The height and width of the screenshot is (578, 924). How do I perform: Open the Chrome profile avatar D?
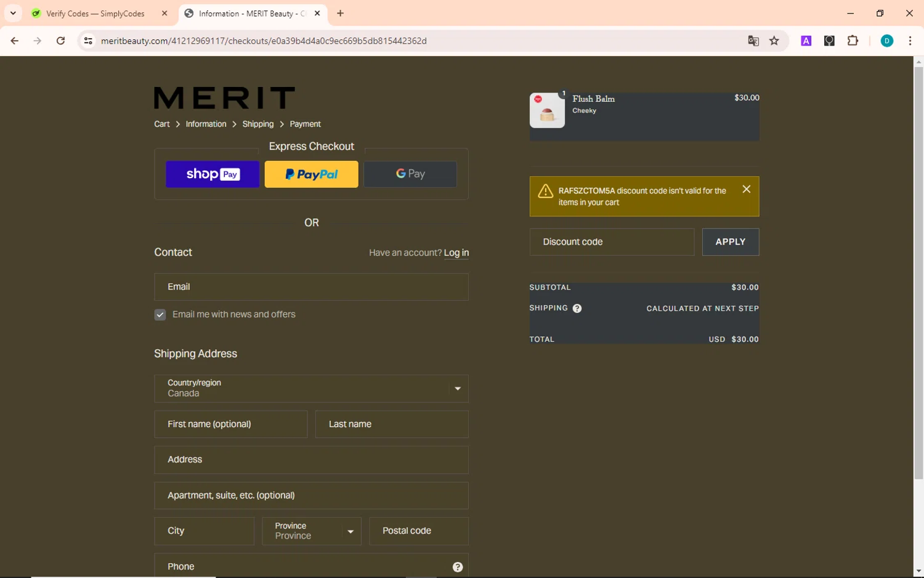tap(887, 41)
